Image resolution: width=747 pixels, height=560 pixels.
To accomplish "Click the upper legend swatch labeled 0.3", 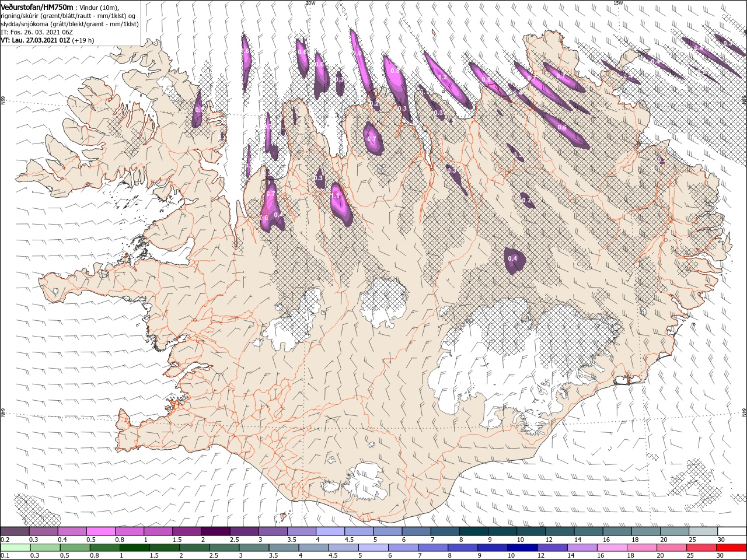I will [x=44, y=531].
